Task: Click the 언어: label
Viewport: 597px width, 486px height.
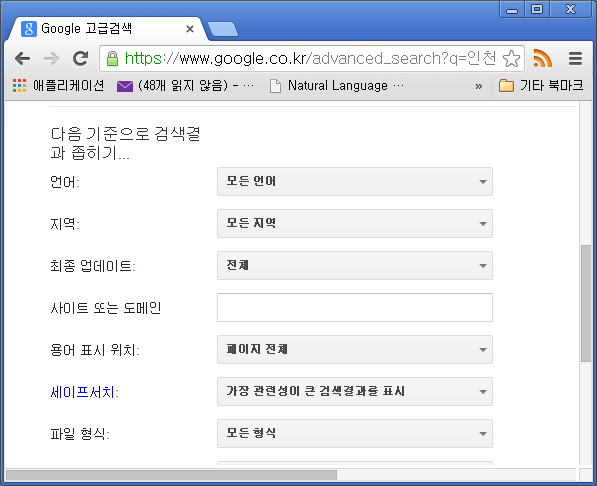Action: pos(65,182)
